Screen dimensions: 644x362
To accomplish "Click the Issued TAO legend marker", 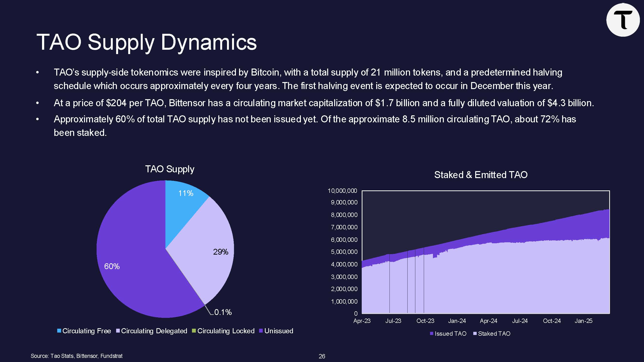I will coord(432,333).
